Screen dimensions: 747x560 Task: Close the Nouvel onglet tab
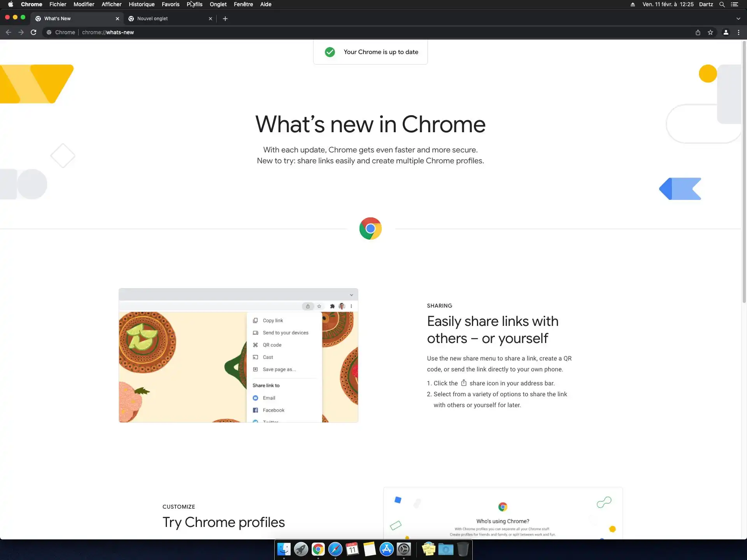point(210,18)
